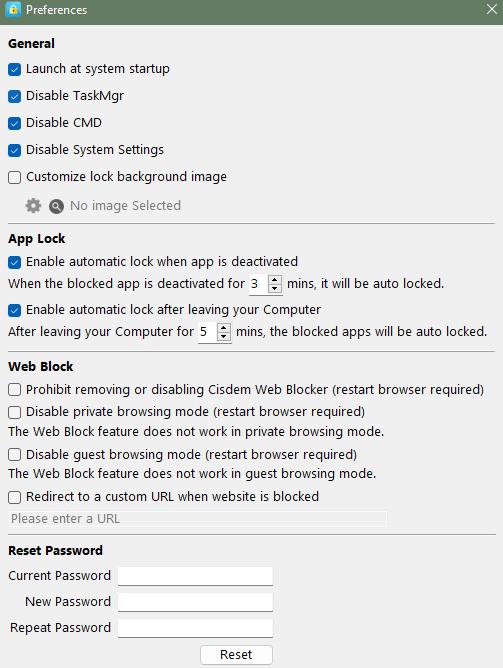The height and width of the screenshot is (668, 503).
Task: Click the padlock app icon in title bar
Action: click(x=13, y=9)
